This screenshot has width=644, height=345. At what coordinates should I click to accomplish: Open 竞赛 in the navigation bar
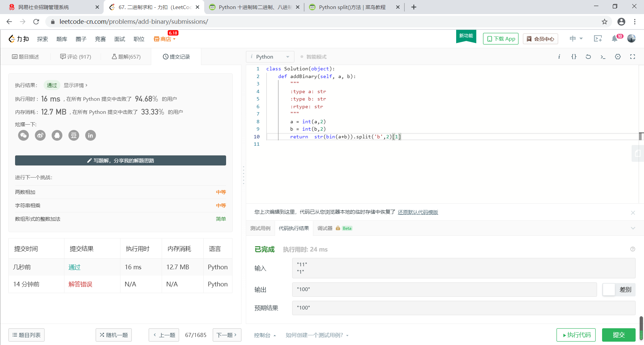click(x=100, y=39)
